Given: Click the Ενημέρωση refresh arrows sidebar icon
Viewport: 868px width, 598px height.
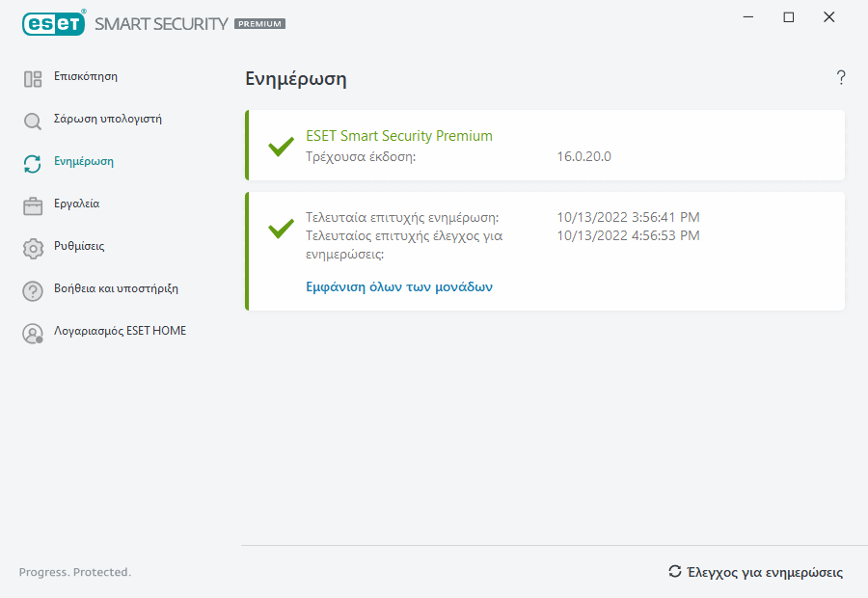Looking at the screenshot, I should (x=33, y=164).
